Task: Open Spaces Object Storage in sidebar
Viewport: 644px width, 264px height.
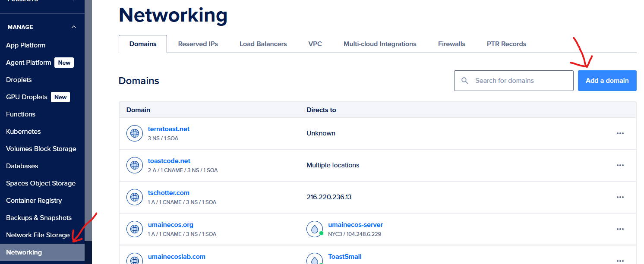Action: [x=41, y=183]
